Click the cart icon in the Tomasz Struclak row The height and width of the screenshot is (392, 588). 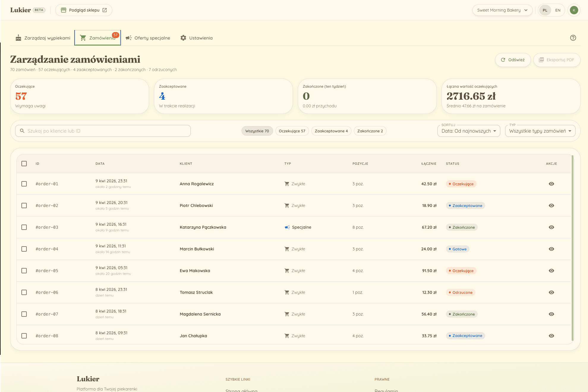click(287, 292)
